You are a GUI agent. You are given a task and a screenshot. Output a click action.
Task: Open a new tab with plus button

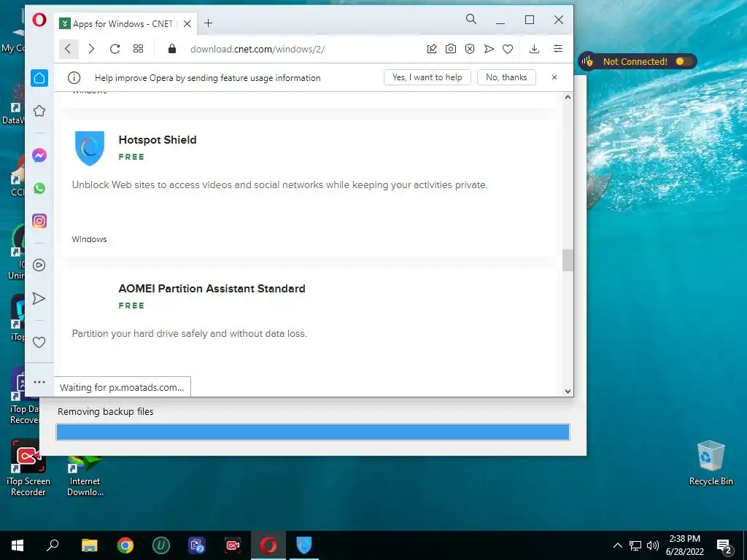(208, 23)
